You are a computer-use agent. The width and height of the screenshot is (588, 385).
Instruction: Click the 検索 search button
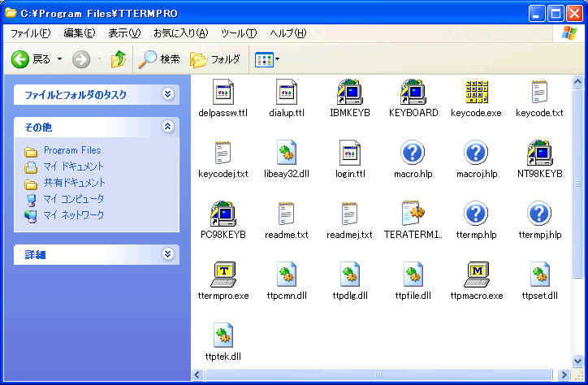coord(159,58)
